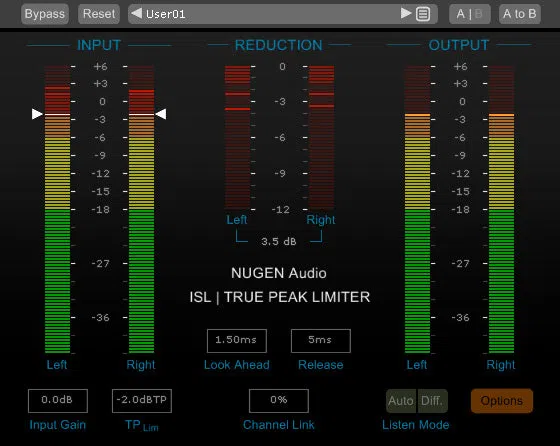Click the Look Ahead label

click(x=236, y=365)
